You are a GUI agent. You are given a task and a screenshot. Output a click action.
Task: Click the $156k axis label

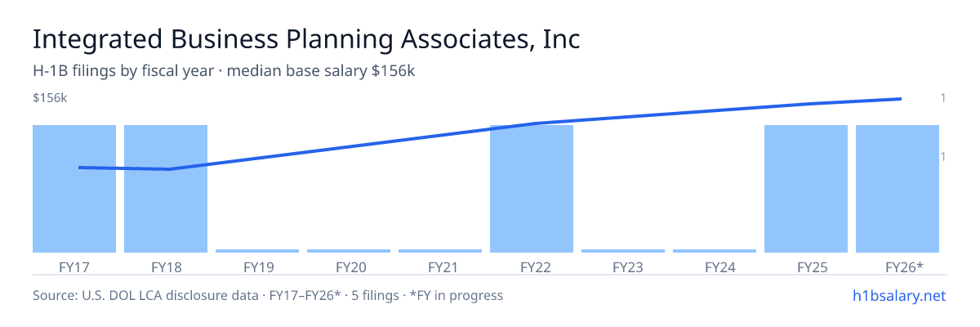pos(50,98)
